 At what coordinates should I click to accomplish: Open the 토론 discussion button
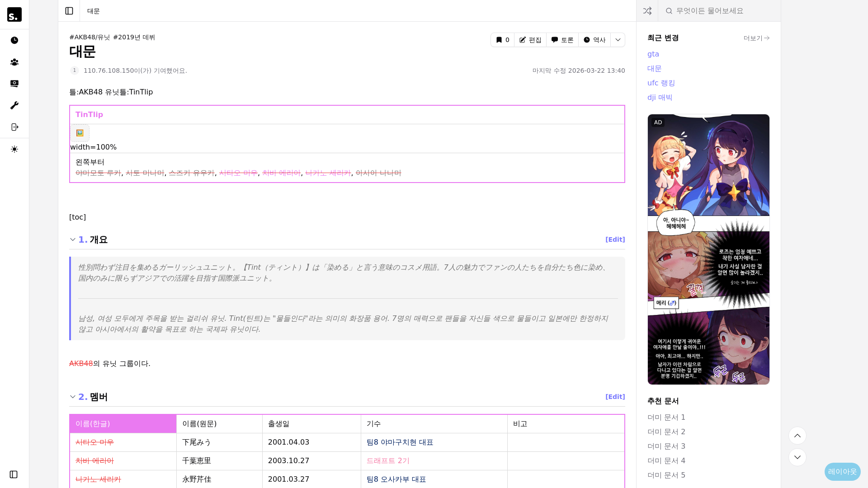click(562, 40)
